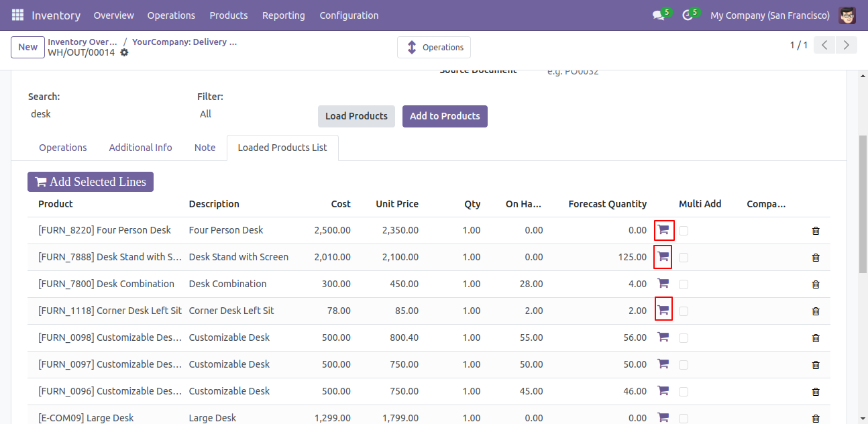Open the Reporting top menu
Viewport: 868px width, 424px height.
tap(283, 15)
